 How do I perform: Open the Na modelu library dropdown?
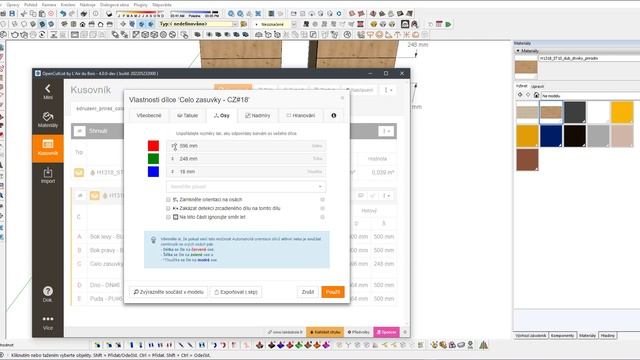590,96
